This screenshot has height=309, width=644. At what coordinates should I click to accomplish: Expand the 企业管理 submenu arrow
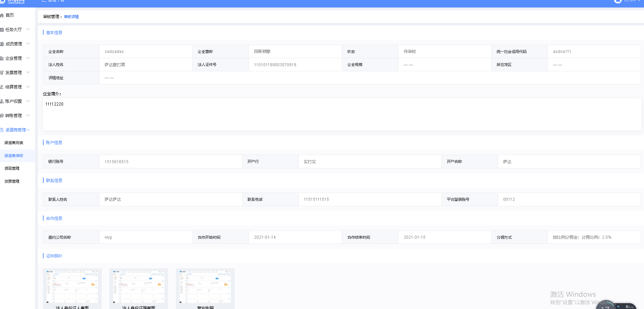(28, 58)
